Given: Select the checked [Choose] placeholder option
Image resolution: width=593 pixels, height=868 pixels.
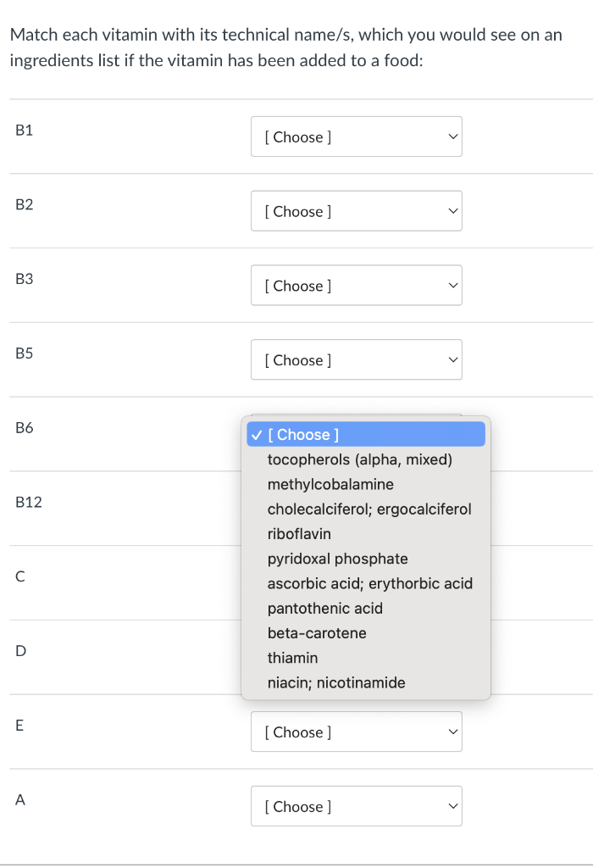Looking at the screenshot, I should (x=366, y=435).
